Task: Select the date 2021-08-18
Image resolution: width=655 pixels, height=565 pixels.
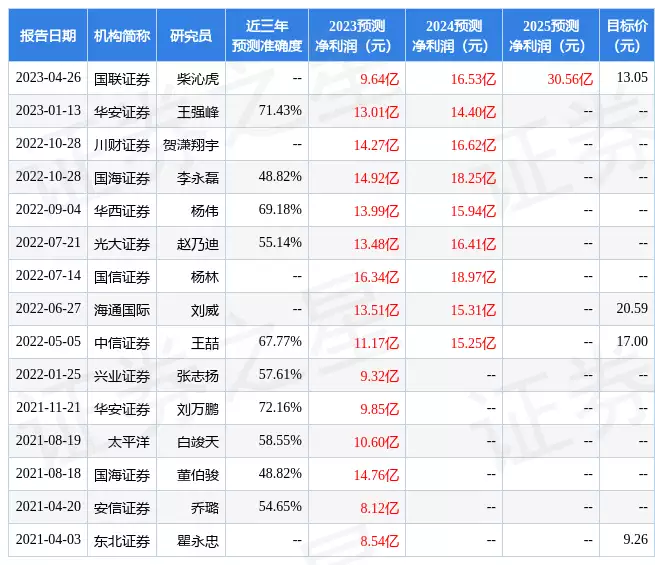Action: (x=48, y=474)
